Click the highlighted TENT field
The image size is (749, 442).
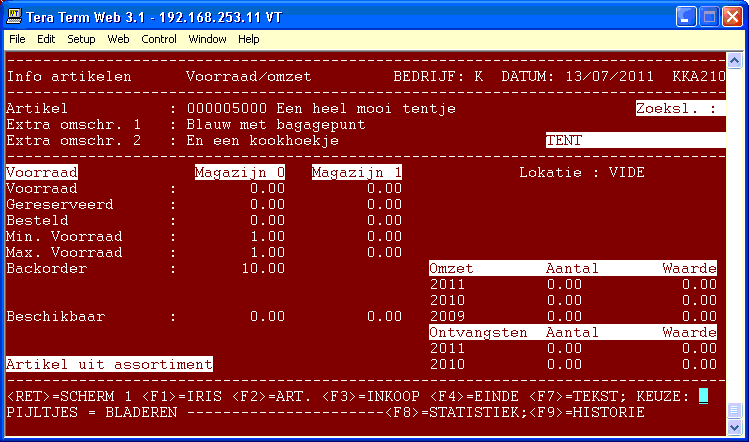tap(635, 141)
